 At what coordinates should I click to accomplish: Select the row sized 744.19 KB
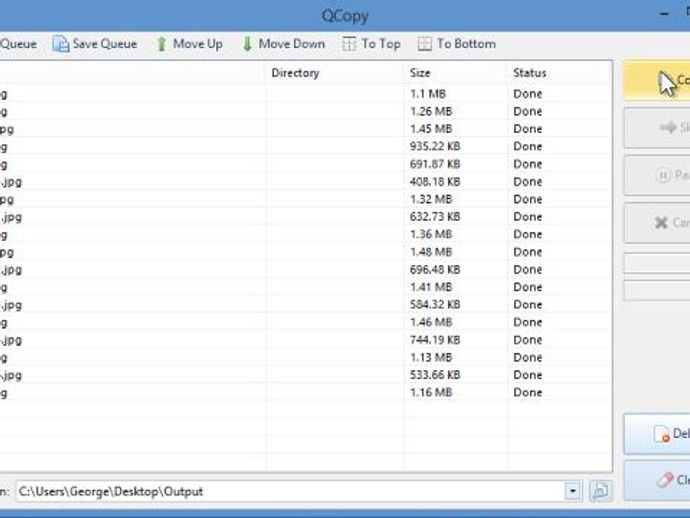(306, 340)
